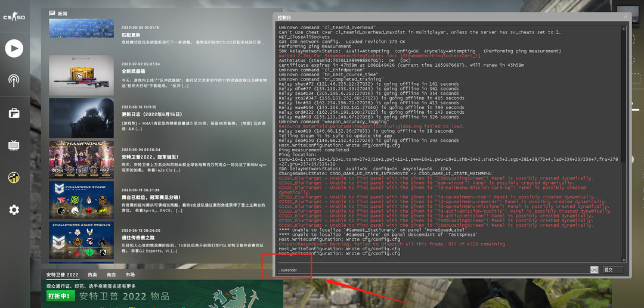Open settings via the gear icon
The image size is (644, 308).
pos(14,210)
